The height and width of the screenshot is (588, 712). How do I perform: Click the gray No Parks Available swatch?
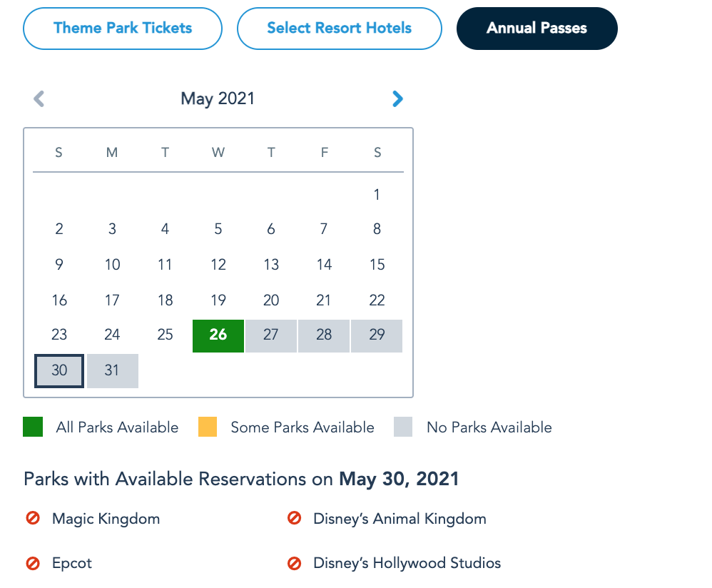pos(404,427)
